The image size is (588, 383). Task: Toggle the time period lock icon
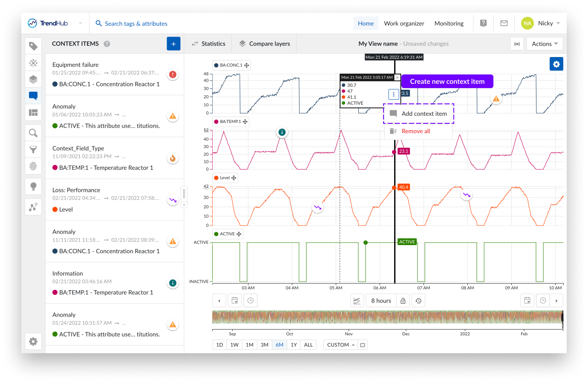click(403, 301)
